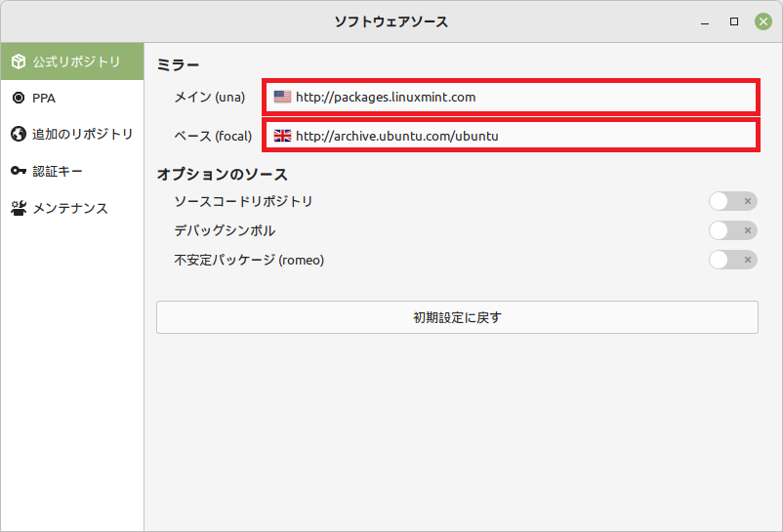
Task: Go to the 認証キー section
Action: click(x=72, y=171)
